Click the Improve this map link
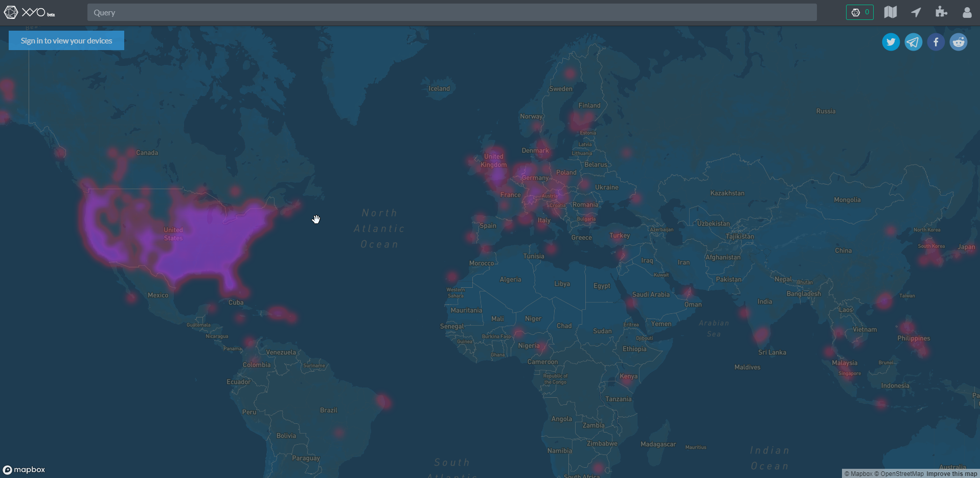Viewport: 980px width, 478px height. pos(952,474)
